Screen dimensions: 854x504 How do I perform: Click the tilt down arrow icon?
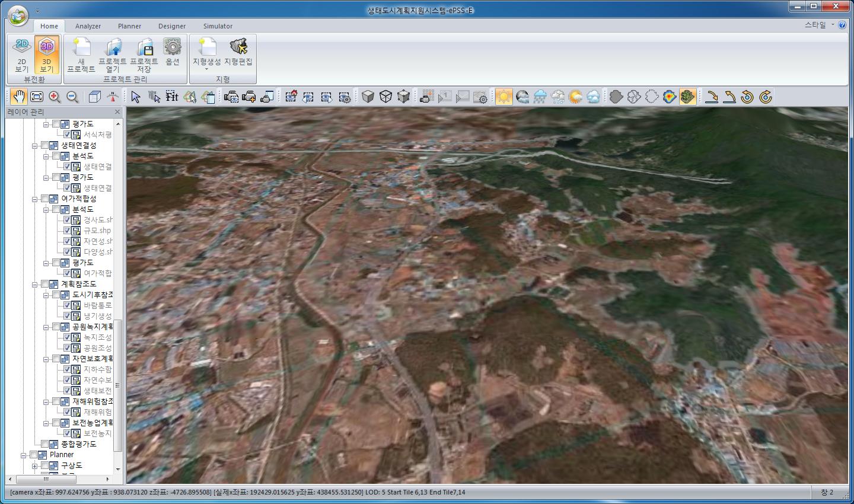(x=711, y=97)
